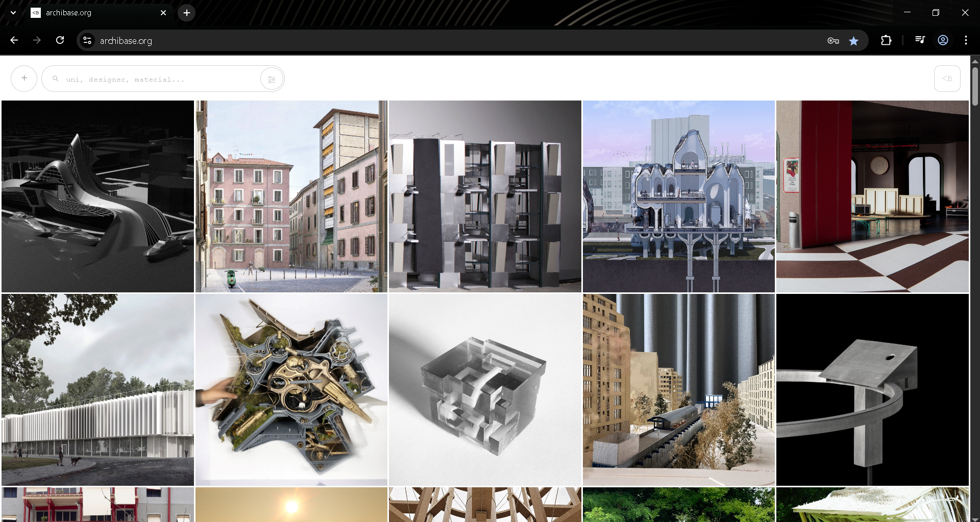Open a new browser tab

(187, 13)
